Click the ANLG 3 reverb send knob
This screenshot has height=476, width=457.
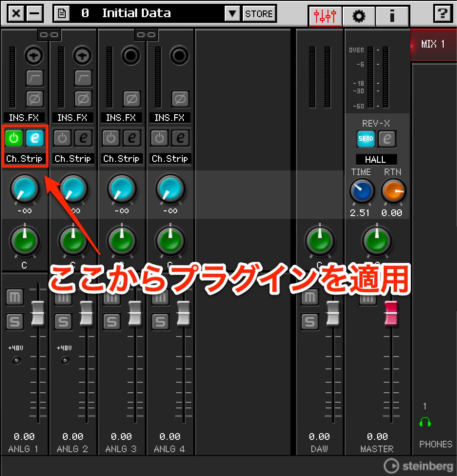pos(121,189)
